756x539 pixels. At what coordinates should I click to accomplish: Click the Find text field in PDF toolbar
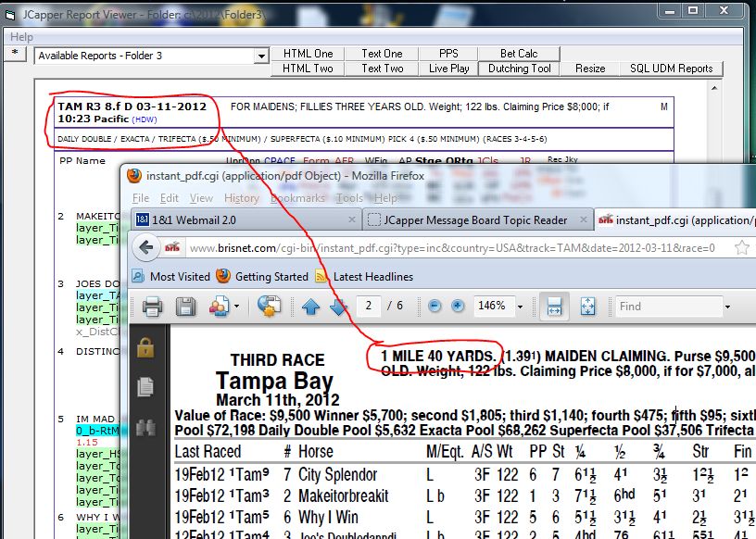(x=669, y=307)
